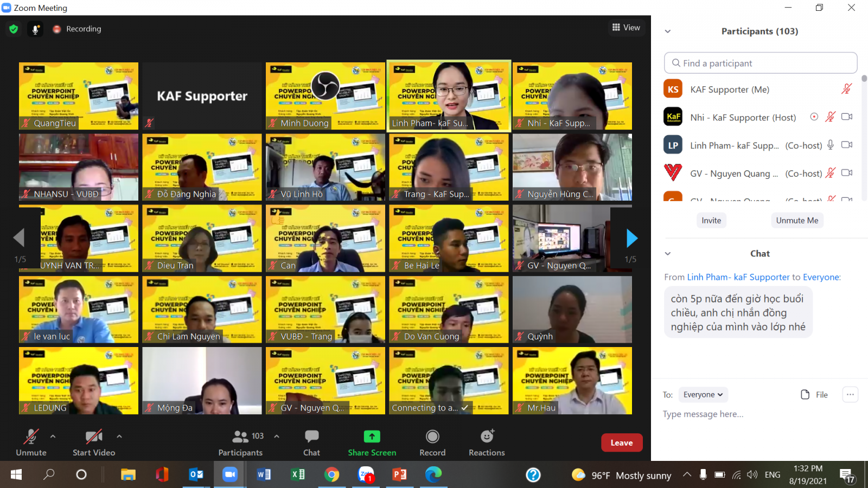The height and width of the screenshot is (488, 868).
Task: Click the Unmute Me button
Action: click(x=797, y=220)
